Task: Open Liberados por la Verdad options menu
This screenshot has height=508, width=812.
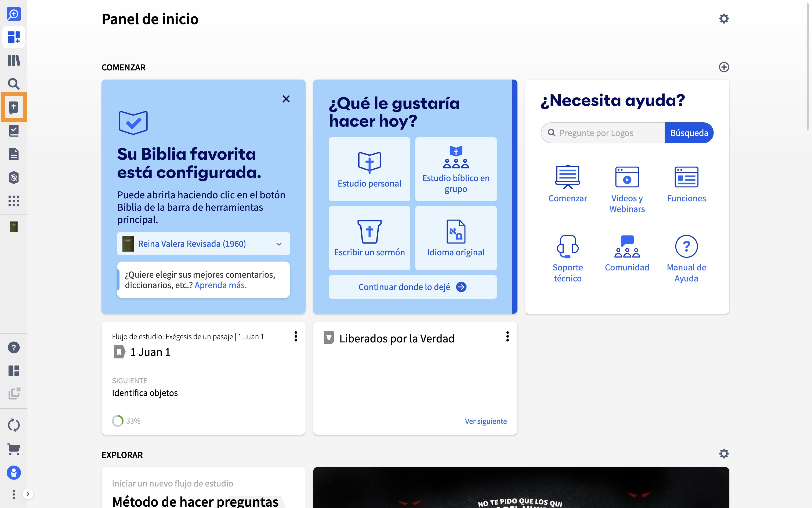Action: click(507, 336)
